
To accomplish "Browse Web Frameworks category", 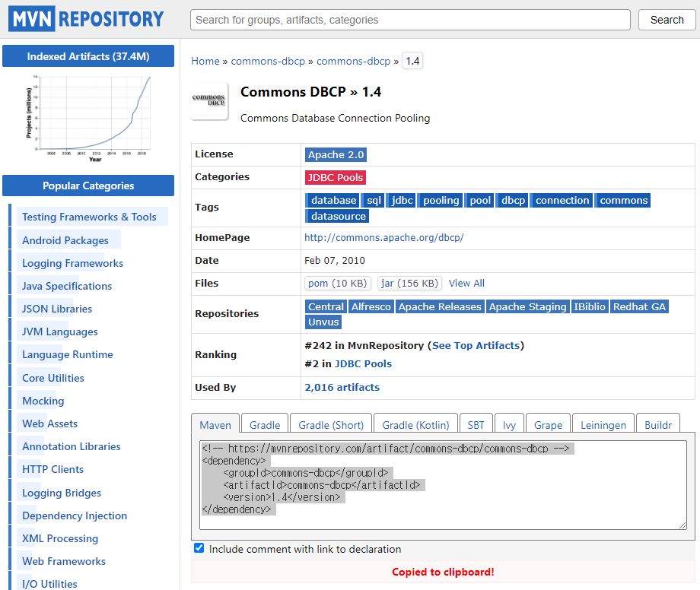I will click(x=64, y=561).
